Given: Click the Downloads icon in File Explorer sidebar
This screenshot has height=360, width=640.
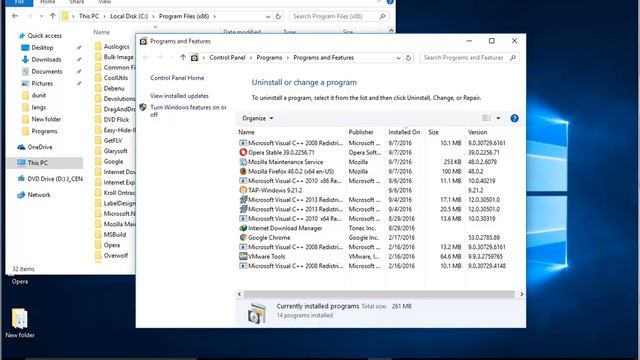Looking at the screenshot, I should coord(25,60).
